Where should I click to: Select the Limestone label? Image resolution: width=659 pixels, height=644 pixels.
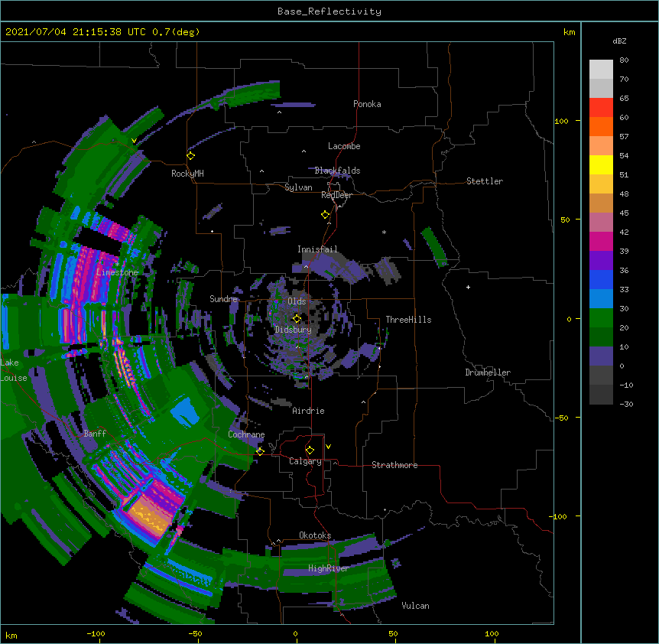(x=117, y=272)
